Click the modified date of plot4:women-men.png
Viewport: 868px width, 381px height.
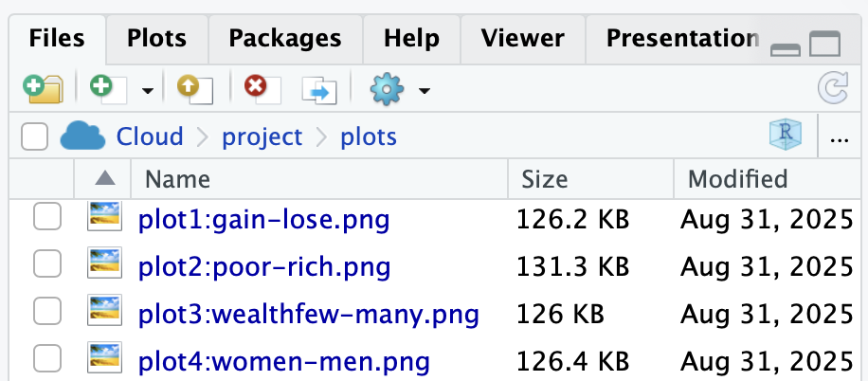(767, 362)
